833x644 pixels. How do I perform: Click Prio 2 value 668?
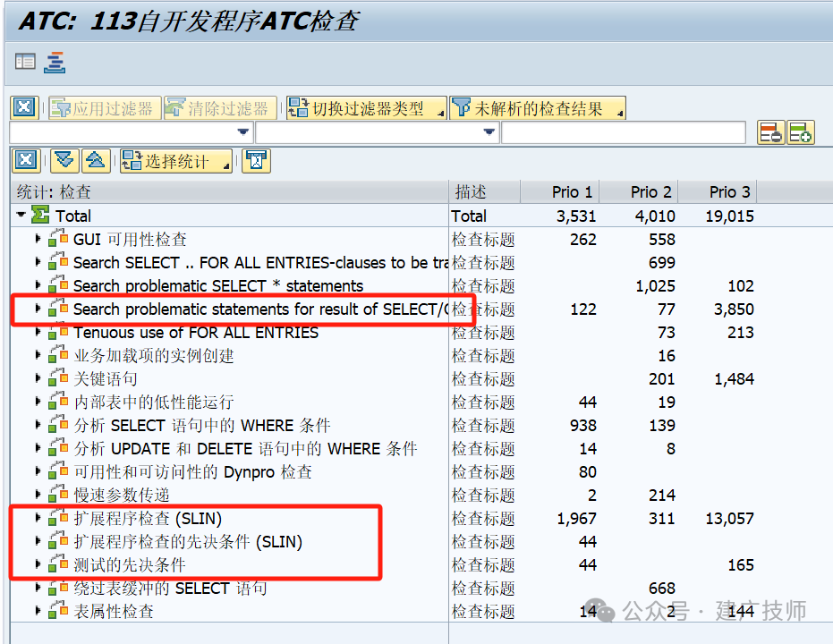coord(662,589)
